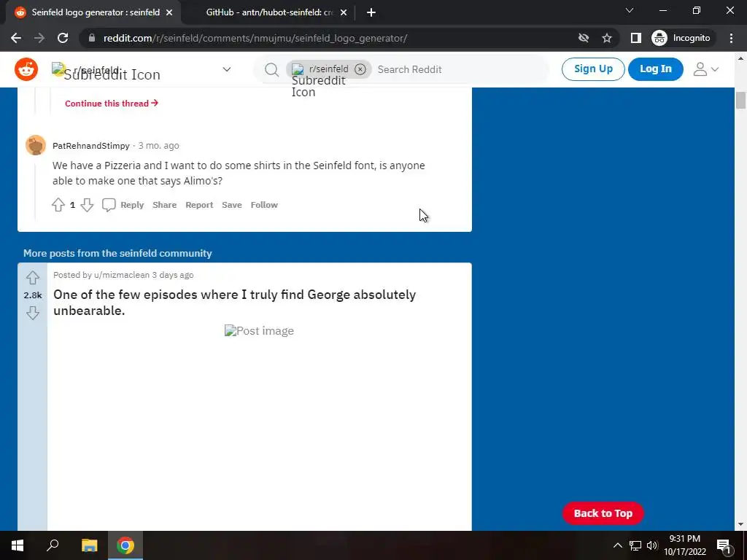Click the vertical page scrollbar thumb
Image resolution: width=747 pixels, height=560 pixels.
click(740, 100)
